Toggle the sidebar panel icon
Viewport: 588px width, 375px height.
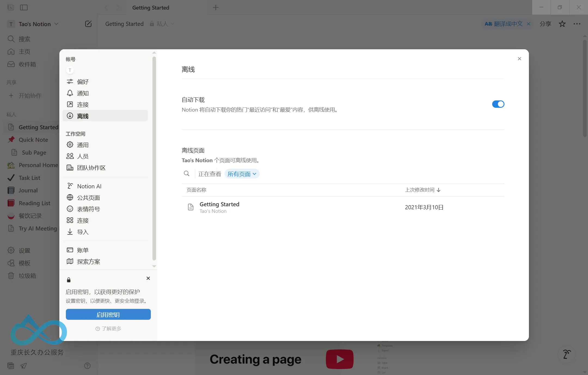coord(24,7)
